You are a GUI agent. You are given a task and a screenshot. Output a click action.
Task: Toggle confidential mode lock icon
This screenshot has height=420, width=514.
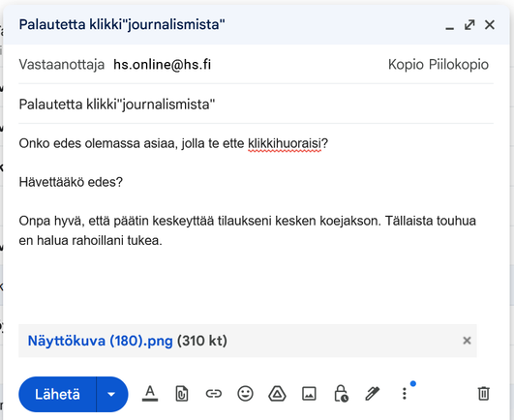click(x=341, y=394)
